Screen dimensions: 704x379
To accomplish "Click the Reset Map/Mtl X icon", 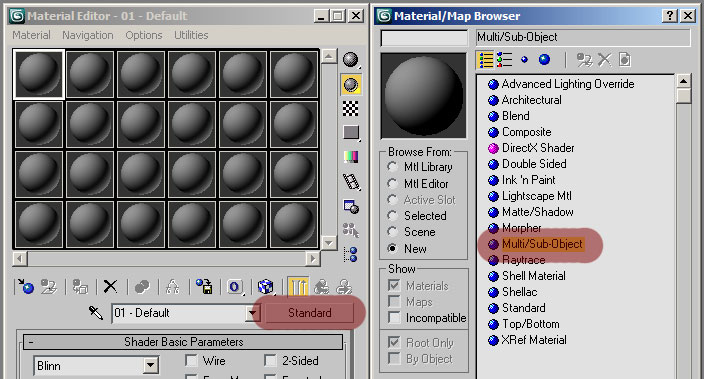I will pyautogui.click(x=110, y=286).
